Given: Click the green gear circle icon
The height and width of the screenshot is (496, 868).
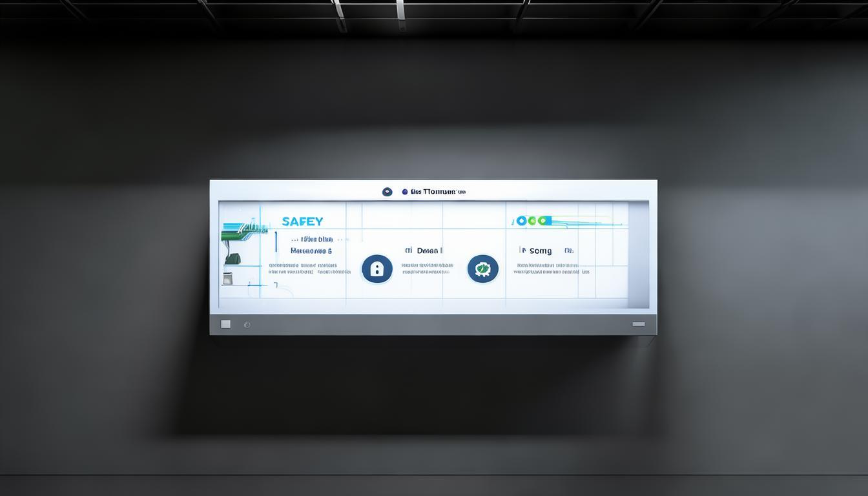Looking at the screenshot, I should point(482,269).
